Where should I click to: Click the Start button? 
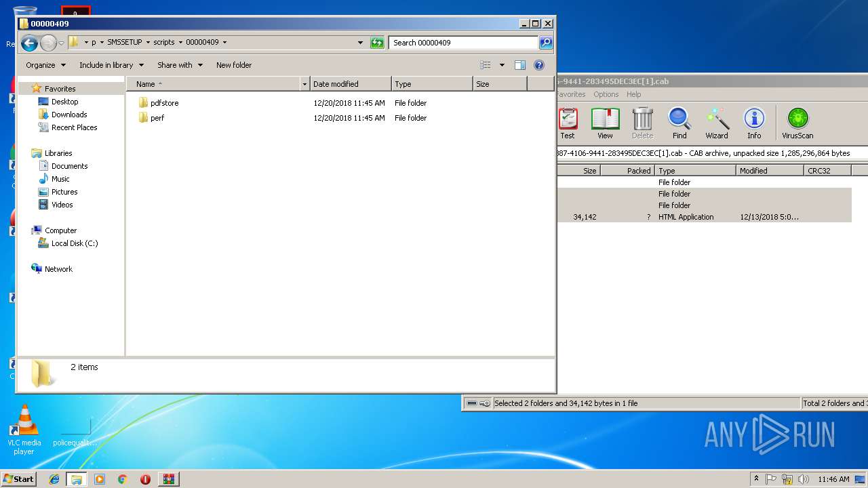click(x=19, y=479)
